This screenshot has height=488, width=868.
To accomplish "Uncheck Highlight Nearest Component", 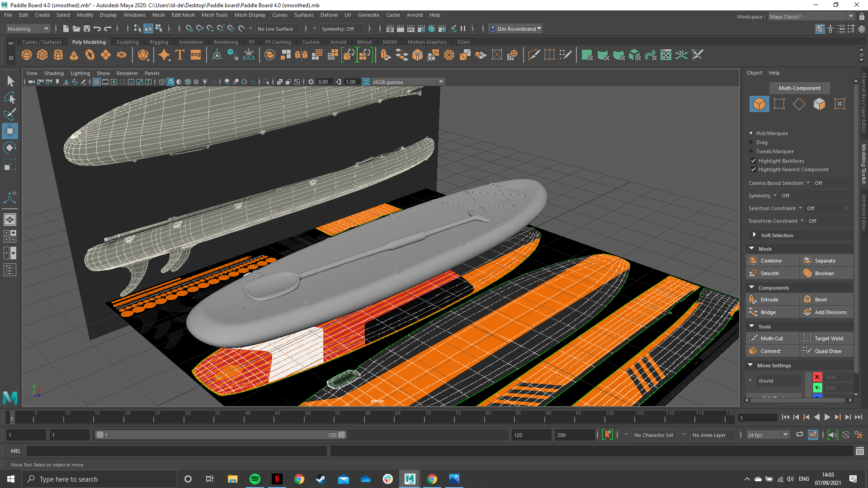I will [753, 169].
